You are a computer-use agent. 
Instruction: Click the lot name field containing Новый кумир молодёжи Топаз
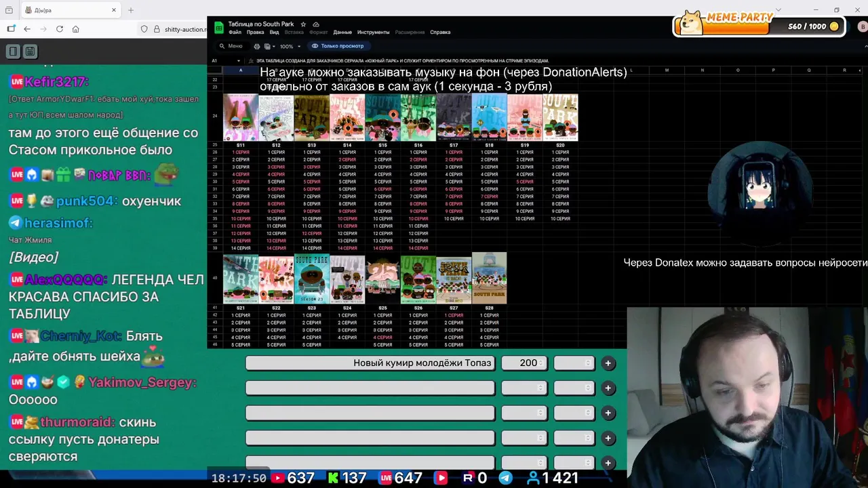click(370, 363)
